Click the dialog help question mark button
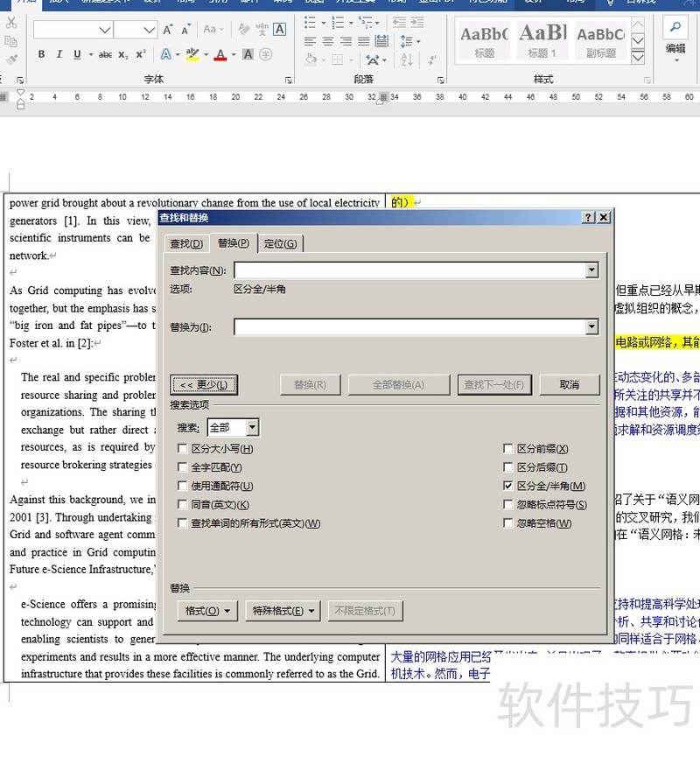Image resolution: width=700 pixels, height=757 pixels. tap(588, 217)
